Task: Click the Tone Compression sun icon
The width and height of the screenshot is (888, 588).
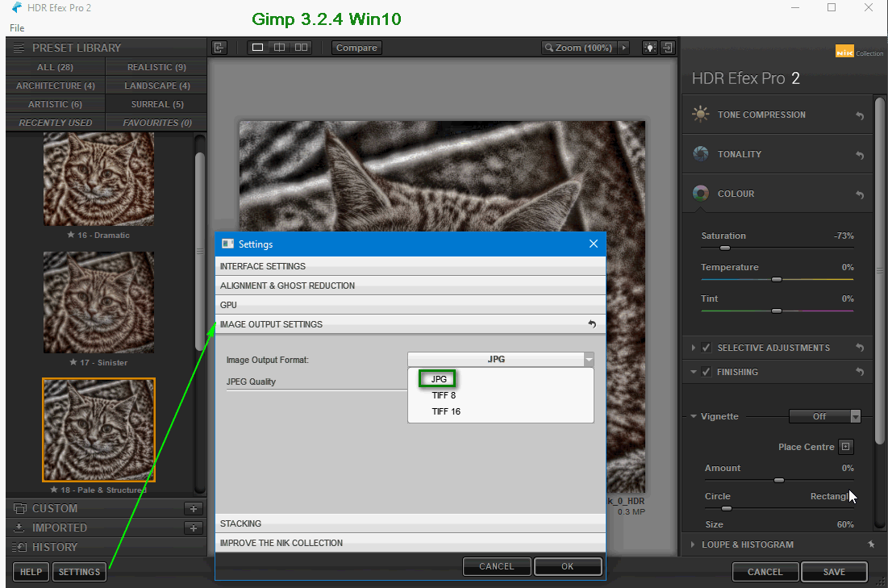Action: [701, 114]
